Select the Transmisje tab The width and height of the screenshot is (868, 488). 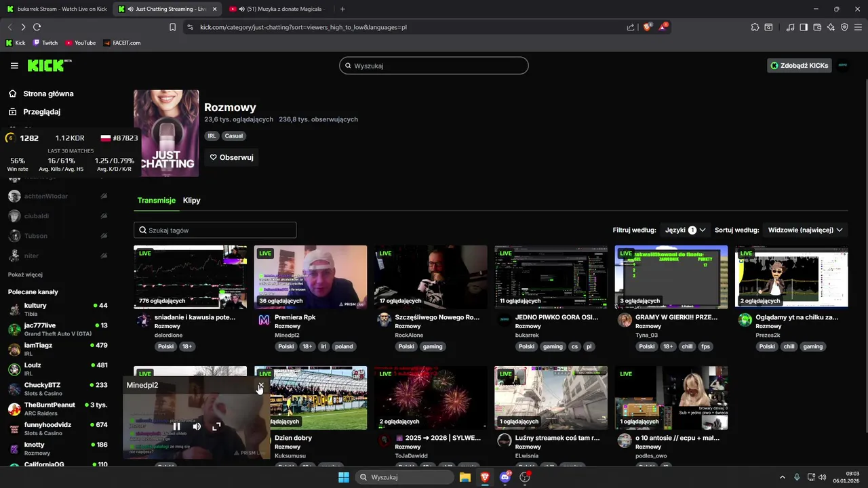[x=157, y=201]
